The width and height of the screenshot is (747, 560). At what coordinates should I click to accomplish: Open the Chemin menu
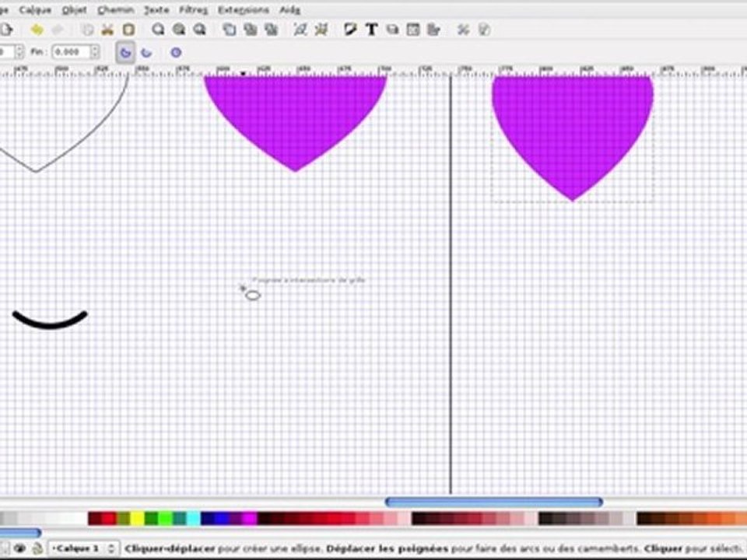(116, 10)
